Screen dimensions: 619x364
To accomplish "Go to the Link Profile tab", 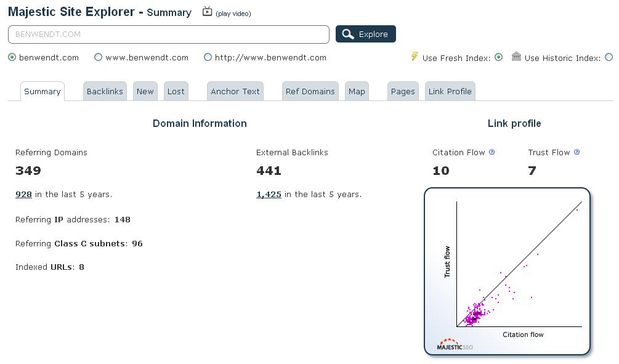I will point(450,91).
